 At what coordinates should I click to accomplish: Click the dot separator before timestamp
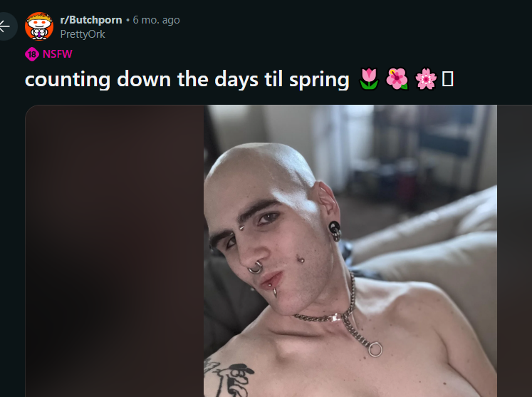pos(127,21)
